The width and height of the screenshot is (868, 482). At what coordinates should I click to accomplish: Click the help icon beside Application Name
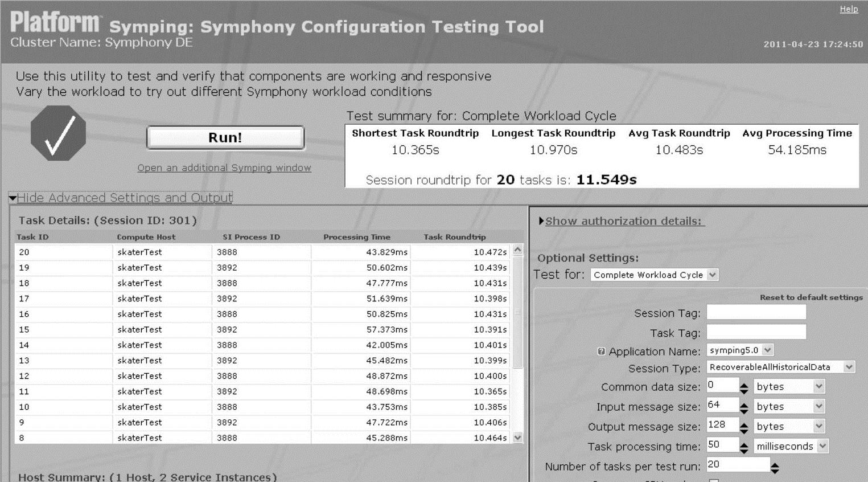pyautogui.click(x=601, y=352)
